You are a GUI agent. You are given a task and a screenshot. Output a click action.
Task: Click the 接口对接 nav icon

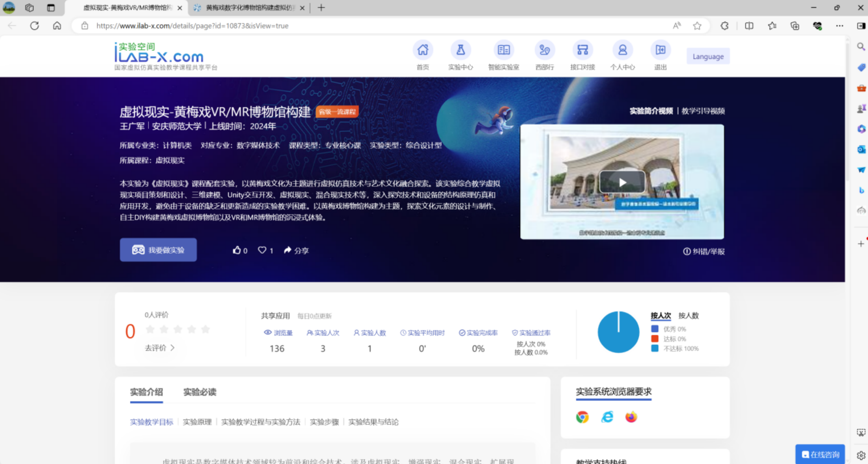[582, 51]
